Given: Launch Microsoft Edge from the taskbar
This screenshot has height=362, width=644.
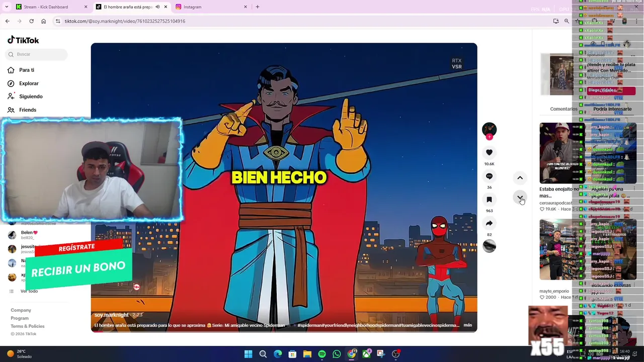Looking at the screenshot, I should tap(278, 354).
